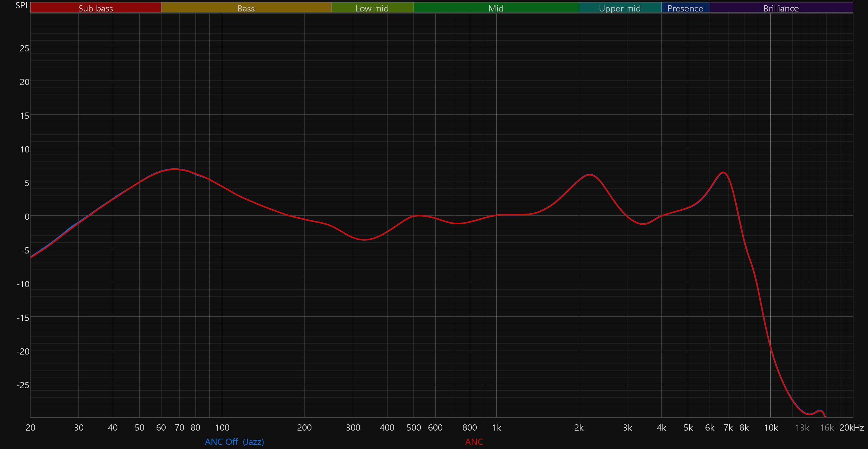Image resolution: width=868 pixels, height=449 pixels.
Task: Click the Sub bass frequency band
Action: point(95,8)
